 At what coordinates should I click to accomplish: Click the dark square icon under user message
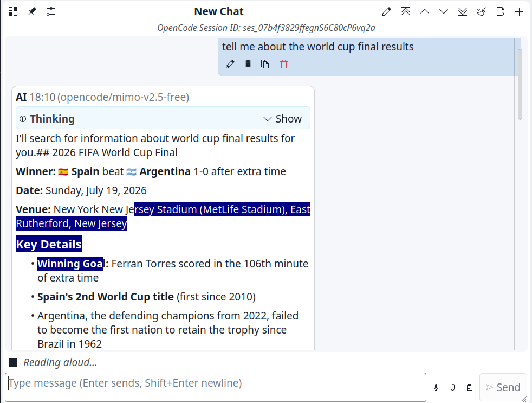[248, 64]
